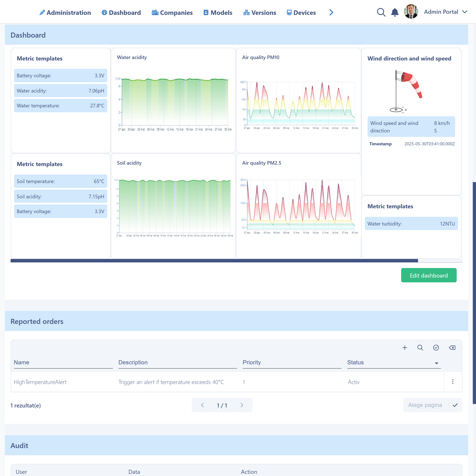Viewport: 476px width, 476px height.
Task: Open the notifications bell
Action: [x=395, y=12]
